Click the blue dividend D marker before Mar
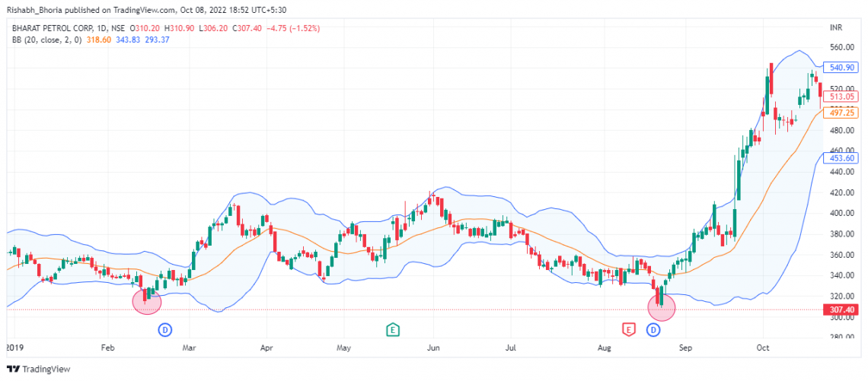Viewport: 868px width, 381px height. [165, 330]
